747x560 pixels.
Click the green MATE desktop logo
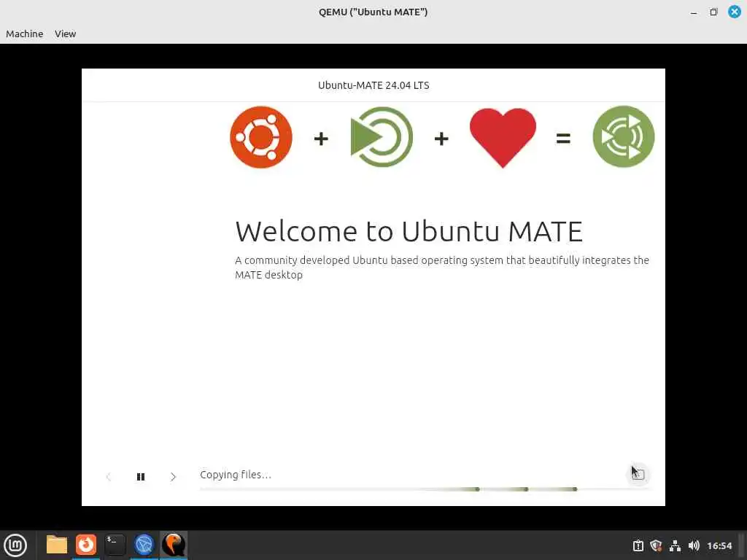click(x=382, y=137)
